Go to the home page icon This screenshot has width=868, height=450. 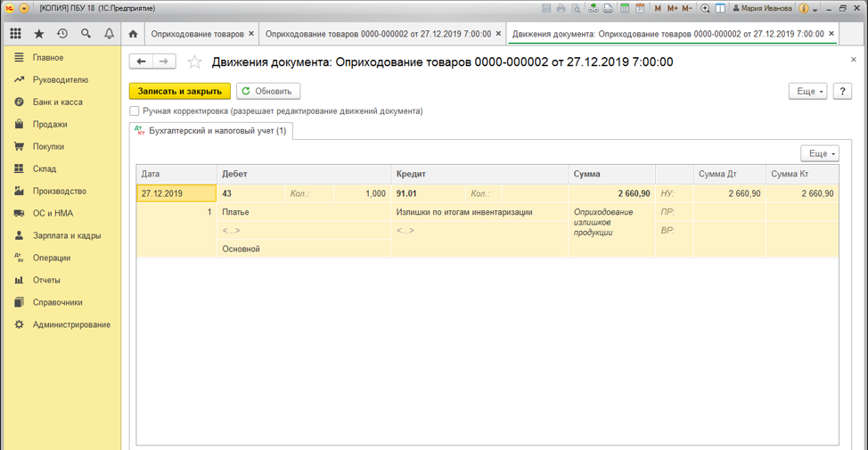[x=133, y=34]
